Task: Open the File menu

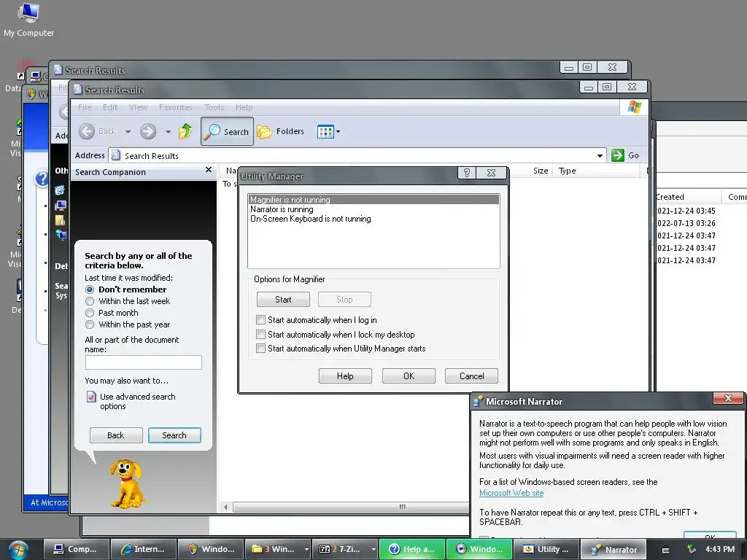Action: (x=85, y=107)
